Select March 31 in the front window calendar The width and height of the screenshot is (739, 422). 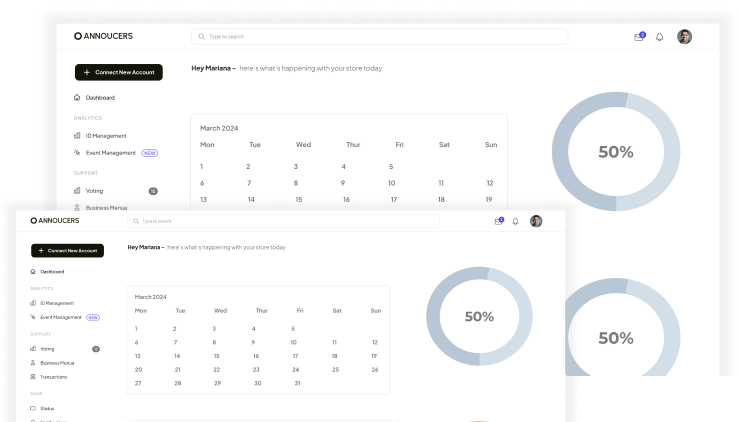296,383
